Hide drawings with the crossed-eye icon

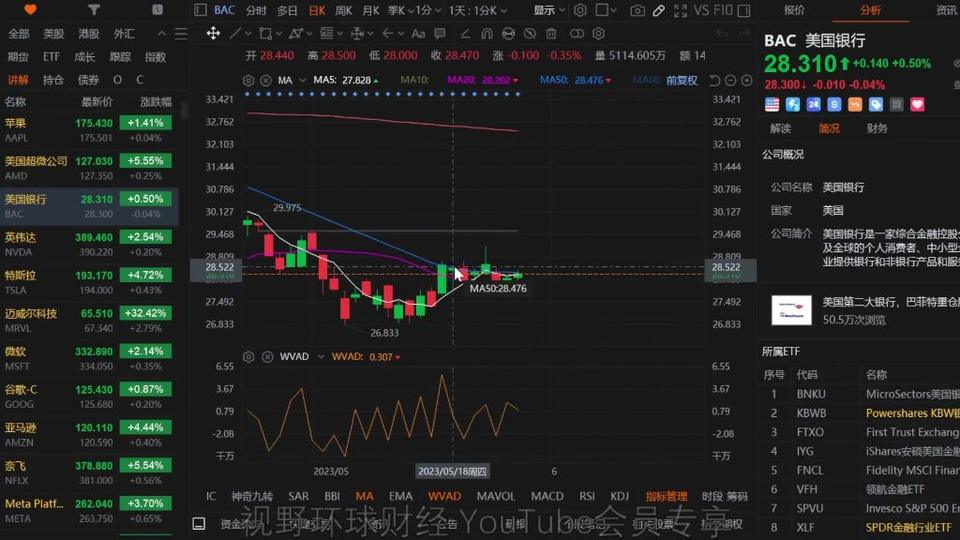[530, 34]
